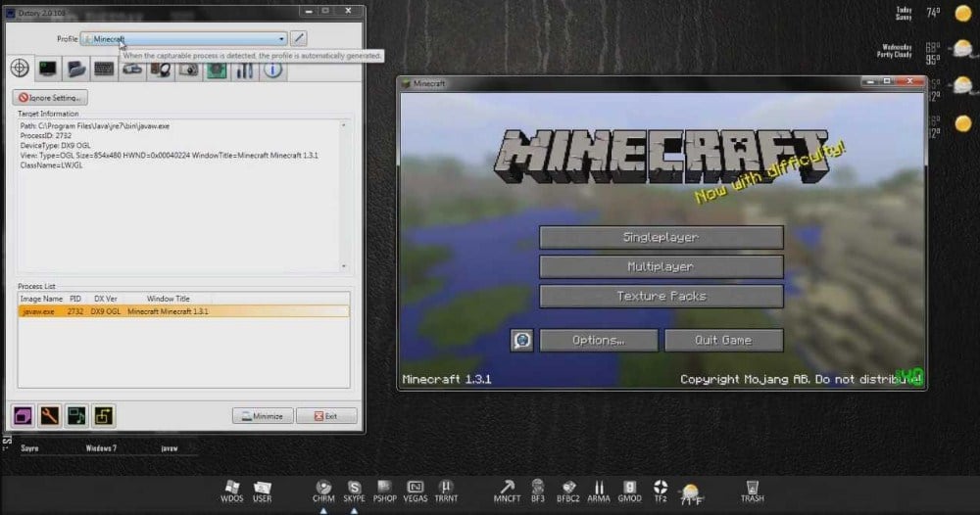This screenshot has width=980, height=515.
Task: Open the Movie camcorder settings tab
Action: (x=132, y=69)
